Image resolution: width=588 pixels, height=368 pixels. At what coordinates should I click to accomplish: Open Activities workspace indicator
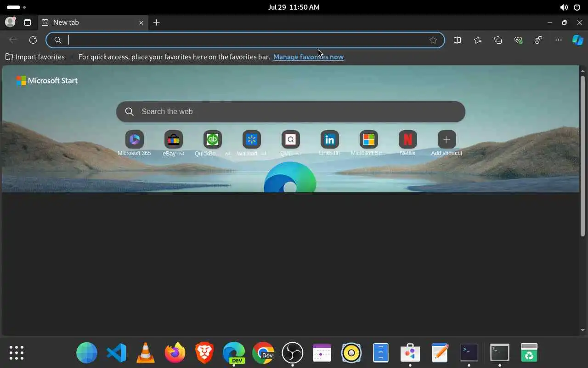[16, 7]
